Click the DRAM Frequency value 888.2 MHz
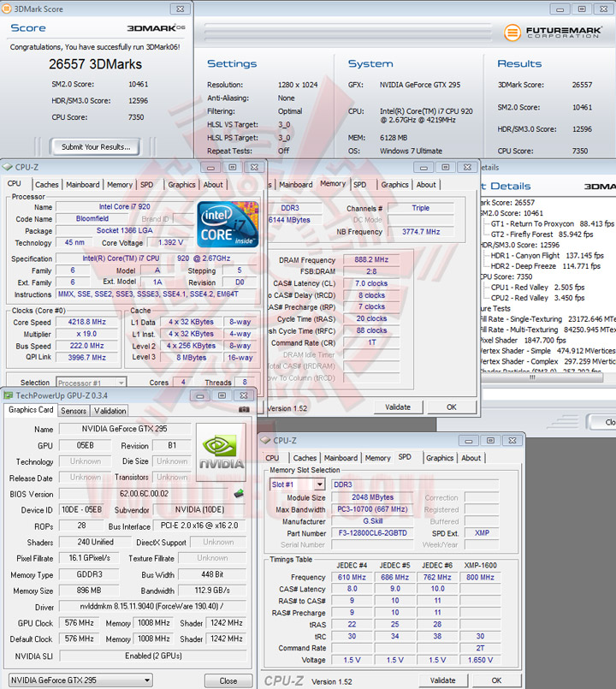Screen dimensions: 616x689 coord(371,259)
